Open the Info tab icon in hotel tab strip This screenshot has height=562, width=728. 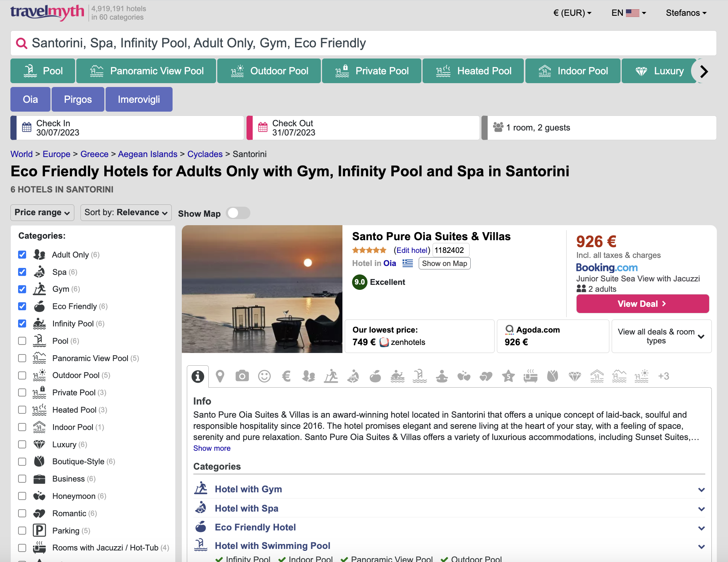[x=198, y=376]
